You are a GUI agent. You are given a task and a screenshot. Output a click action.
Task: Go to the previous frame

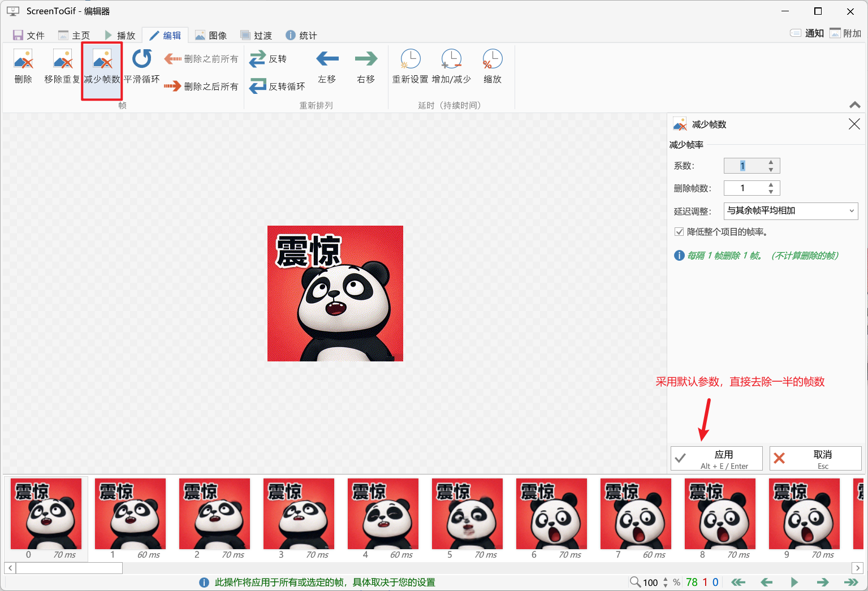coord(767,582)
